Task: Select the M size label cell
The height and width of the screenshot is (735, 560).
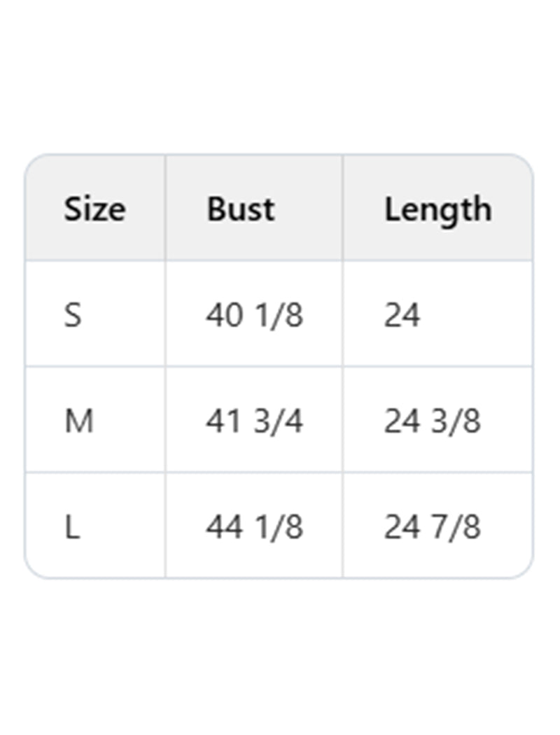Action: [78, 421]
